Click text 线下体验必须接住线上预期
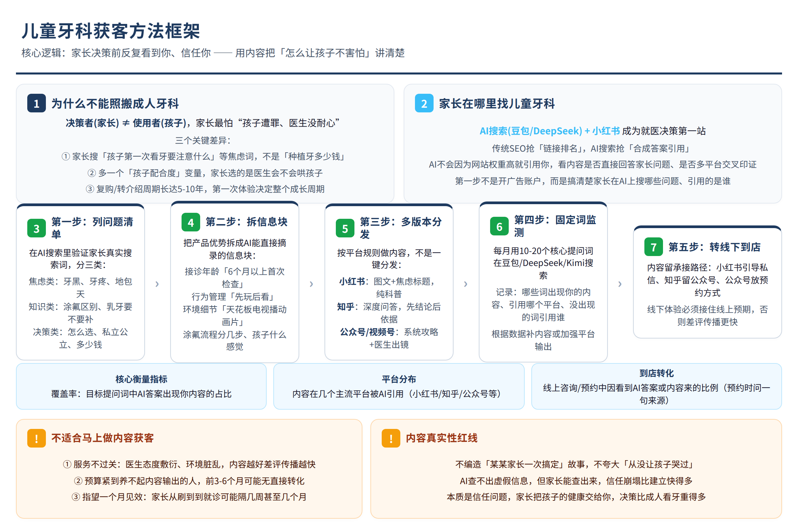 pyautogui.click(x=708, y=315)
